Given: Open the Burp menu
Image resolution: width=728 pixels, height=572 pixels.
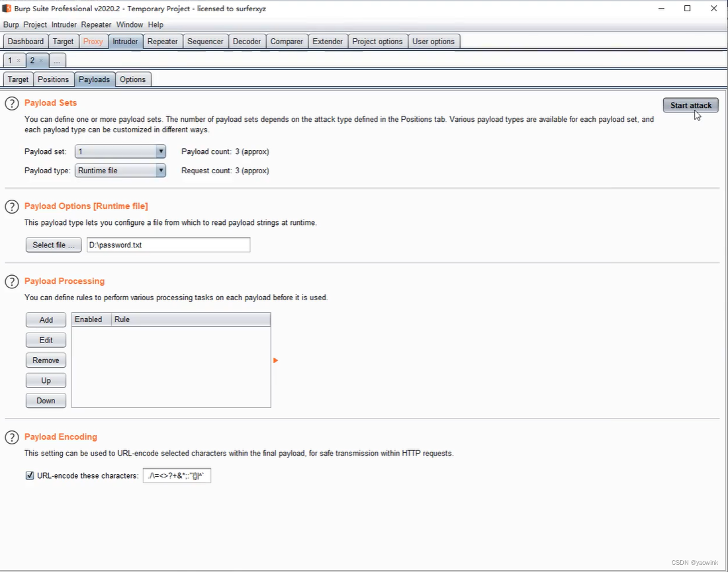Looking at the screenshot, I should [11, 24].
